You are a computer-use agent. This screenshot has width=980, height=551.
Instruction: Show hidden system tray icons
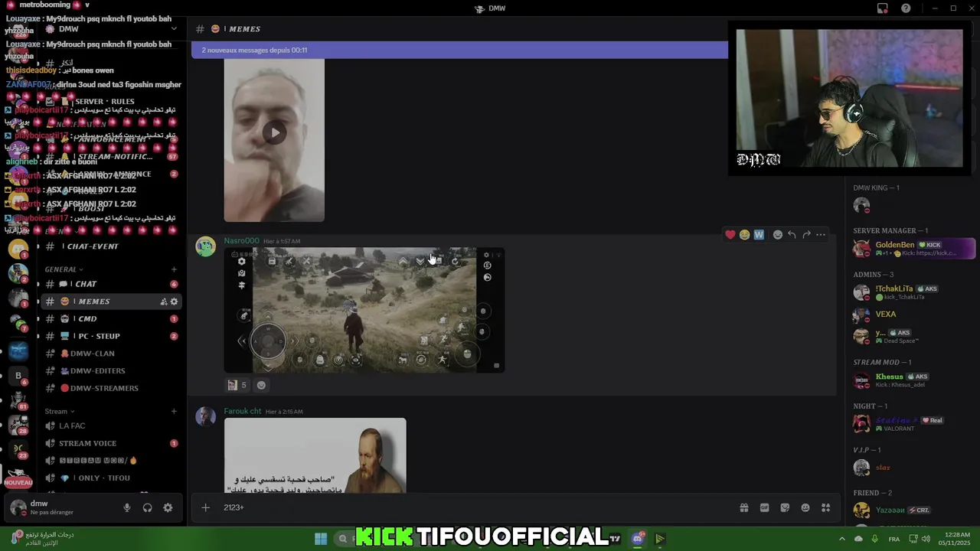(842, 539)
